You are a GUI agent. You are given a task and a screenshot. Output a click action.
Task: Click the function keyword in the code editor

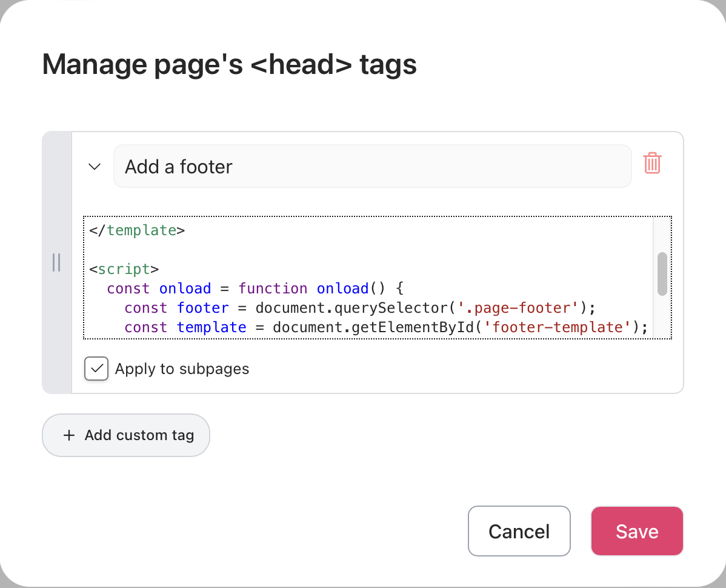(273, 289)
